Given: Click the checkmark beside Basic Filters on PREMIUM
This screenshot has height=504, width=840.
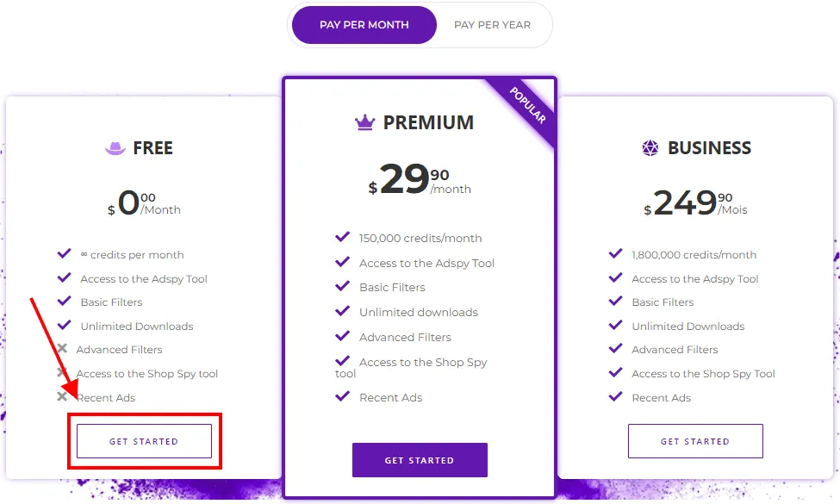Looking at the screenshot, I should coord(341,286).
